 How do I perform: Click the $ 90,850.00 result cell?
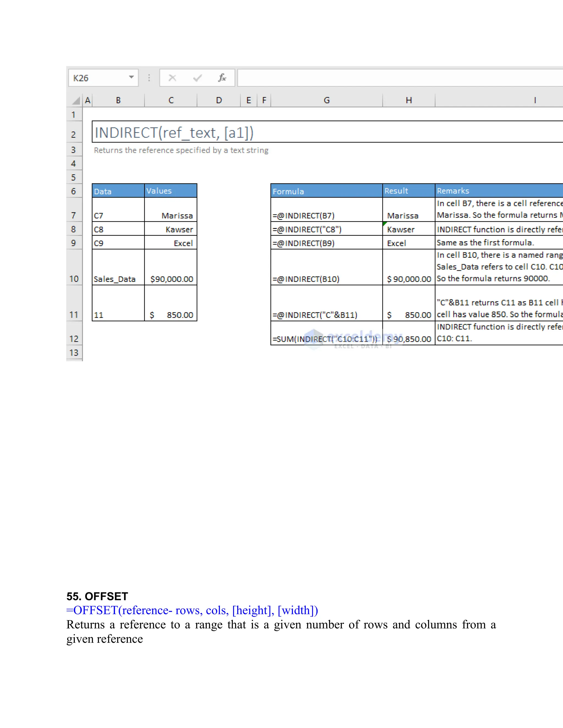pyautogui.click(x=409, y=333)
